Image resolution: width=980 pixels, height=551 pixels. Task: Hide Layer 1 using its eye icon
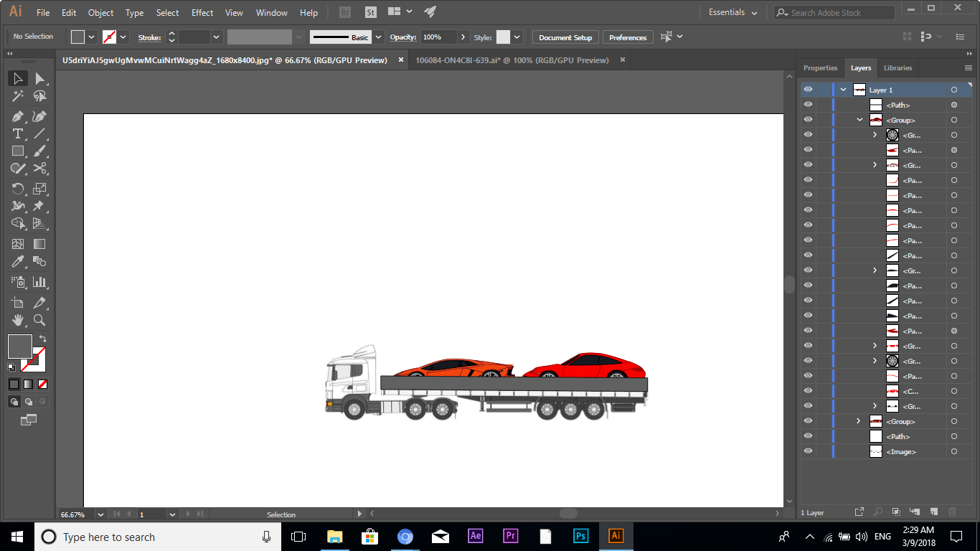[x=809, y=90]
